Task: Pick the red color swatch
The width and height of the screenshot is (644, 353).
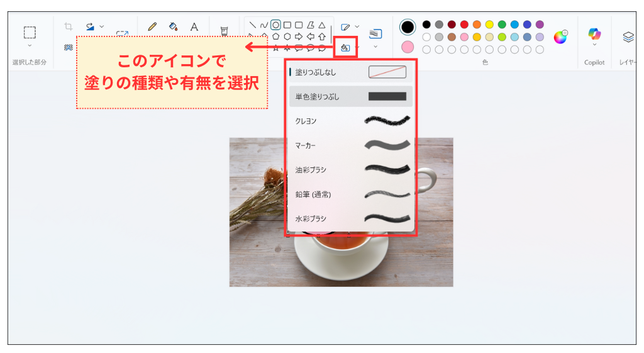Action: 464,25
